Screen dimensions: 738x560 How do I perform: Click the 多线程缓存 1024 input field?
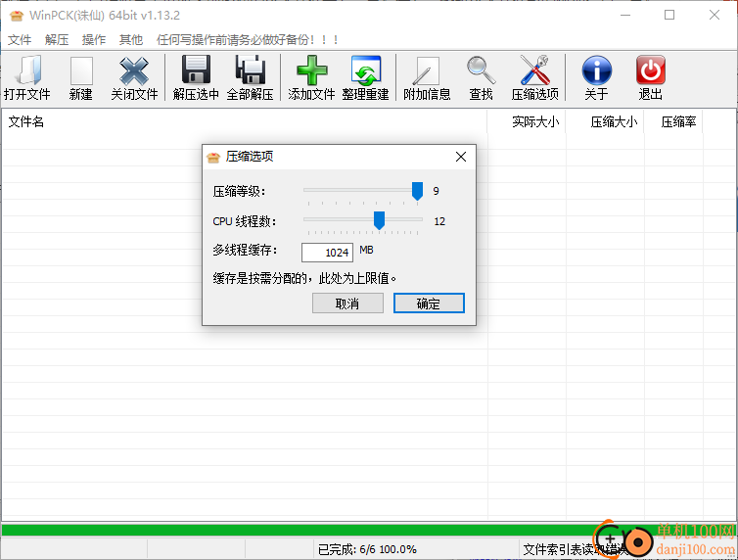tap(327, 253)
